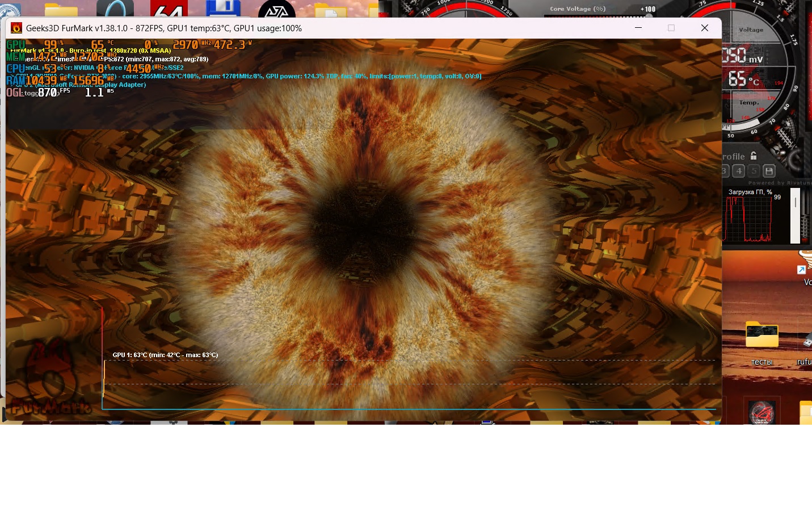Open the plain yellow folder beside the blue ring icon
The width and height of the screenshot is (812, 511).
(x=61, y=10)
